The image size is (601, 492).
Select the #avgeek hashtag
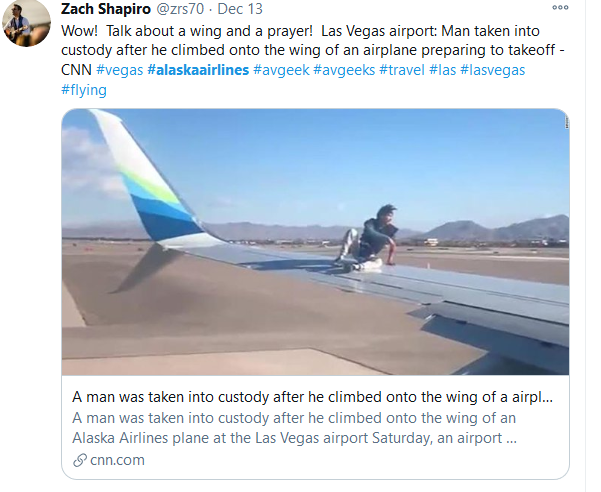(x=281, y=70)
